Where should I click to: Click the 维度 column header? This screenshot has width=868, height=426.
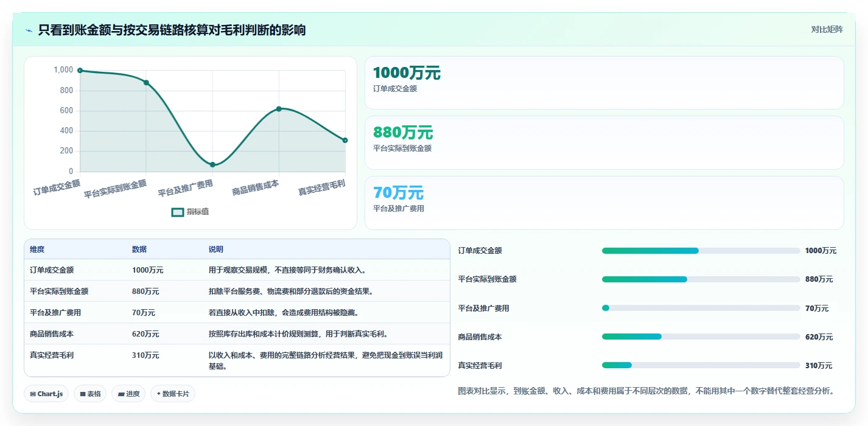37,250
